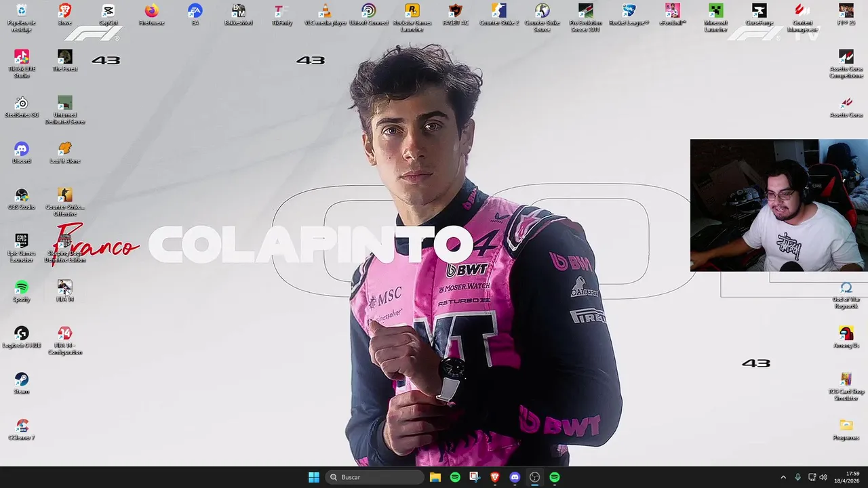Viewport: 868px width, 488px height.
Task: Open the Papelera de reciclaje desktop icon
Action: [x=21, y=17]
